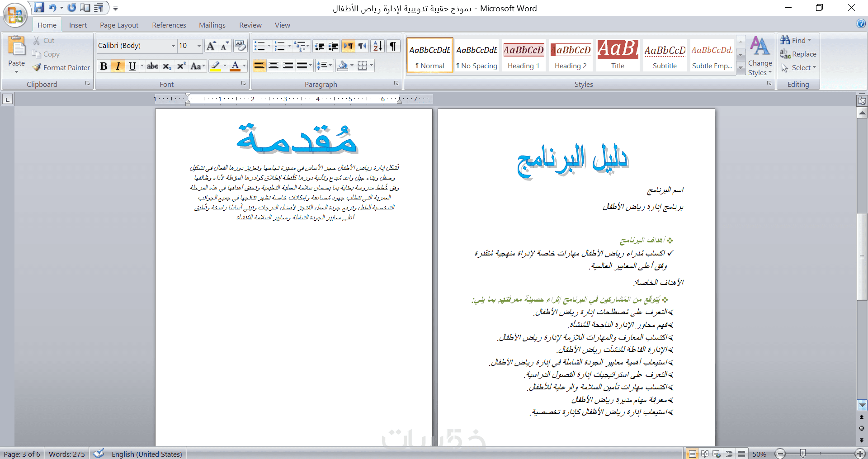This screenshot has height=459, width=868.
Task: Clear formatting from the selection
Action: (x=241, y=46)
